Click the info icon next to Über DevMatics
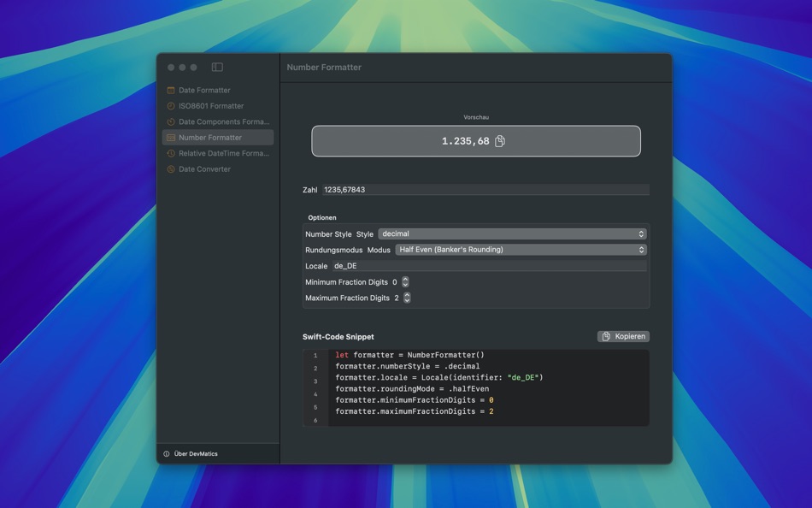The height and width of the screenshot is (508, 812). 168,454
